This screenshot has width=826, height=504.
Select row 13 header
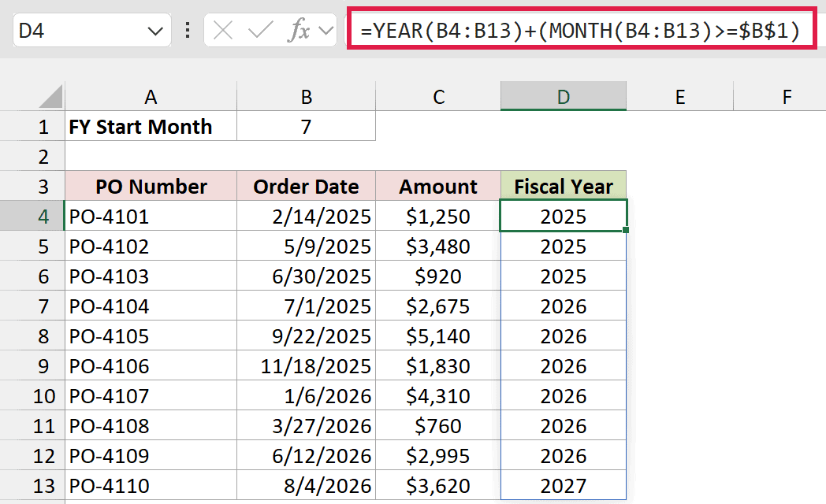coord(32,486)
